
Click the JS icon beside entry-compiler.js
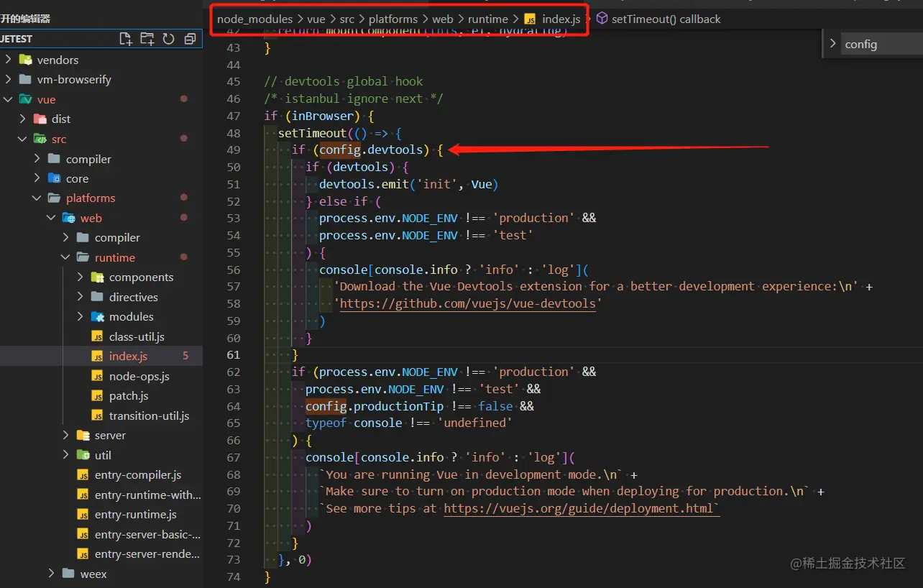[83, 475]
